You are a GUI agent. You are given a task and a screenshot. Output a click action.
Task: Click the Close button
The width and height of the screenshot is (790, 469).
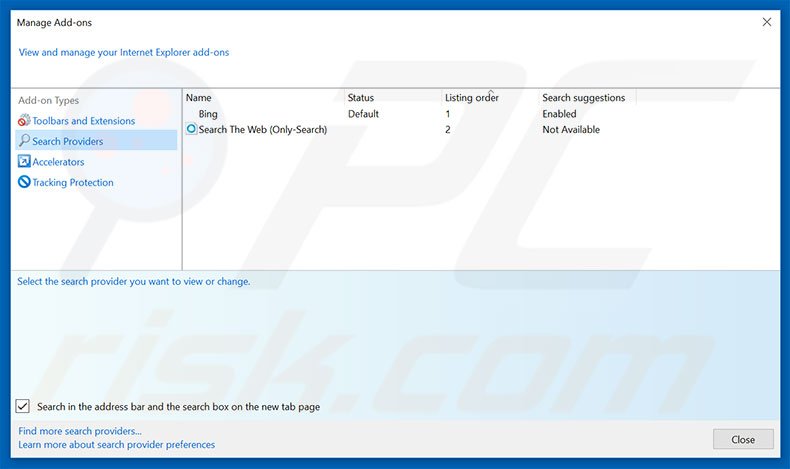click(743, 439)
